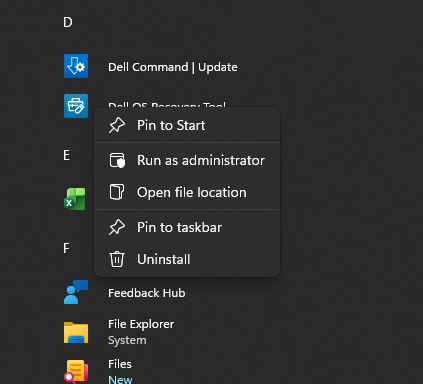Launch Excel from its green icon
This screenshot has height=384, width=423.
point(75,199)
